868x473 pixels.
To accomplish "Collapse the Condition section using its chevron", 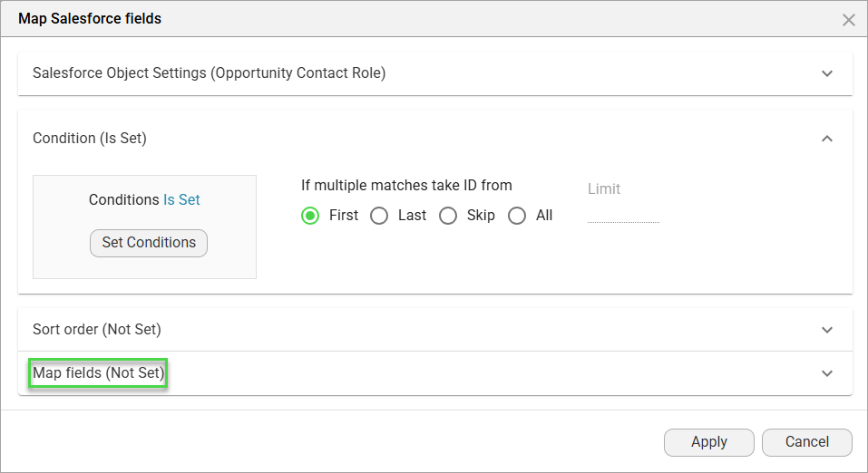I will (x=826, y=139).
